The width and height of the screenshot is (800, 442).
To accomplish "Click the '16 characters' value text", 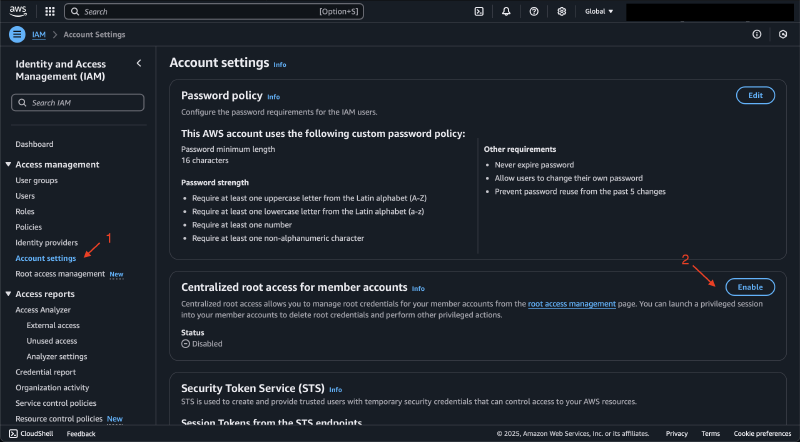I will click(x=205, y=160).
